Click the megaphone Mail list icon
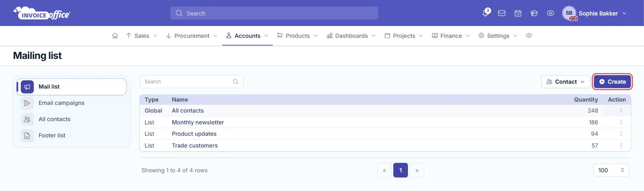The width and height of the screenshot is (644, 191). [27, 87]
